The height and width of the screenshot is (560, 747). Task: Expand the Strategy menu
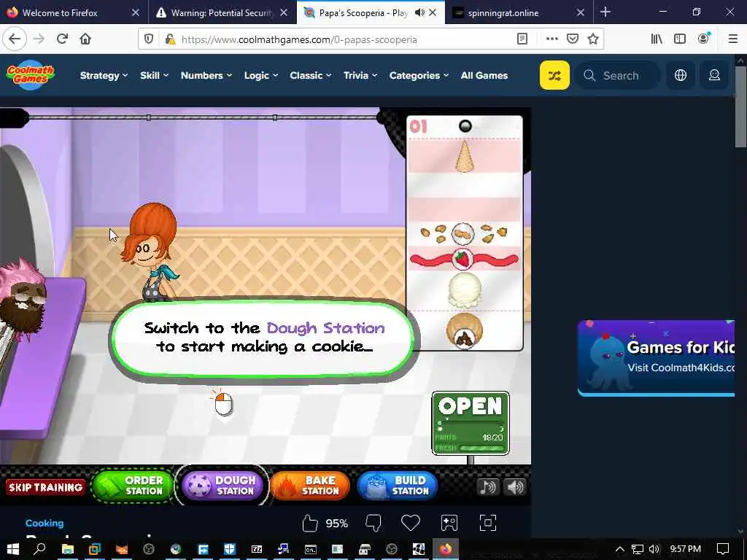pyautogui.click(x=104, y=75)
